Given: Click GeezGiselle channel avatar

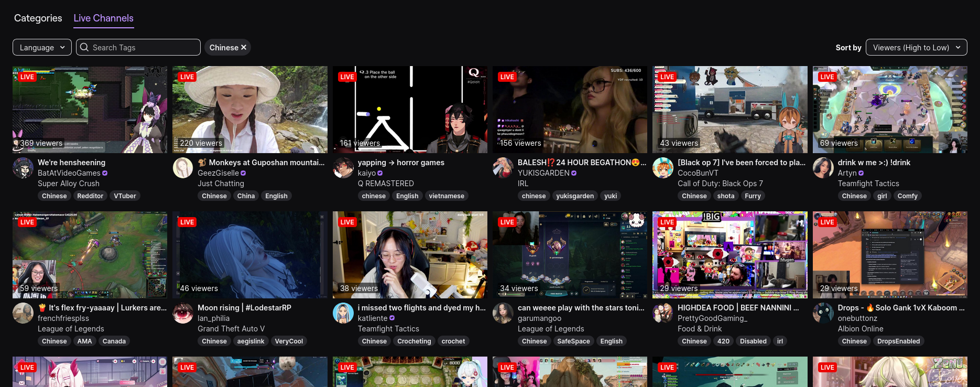Looking at the screenshot, I should tap(183, 168).
